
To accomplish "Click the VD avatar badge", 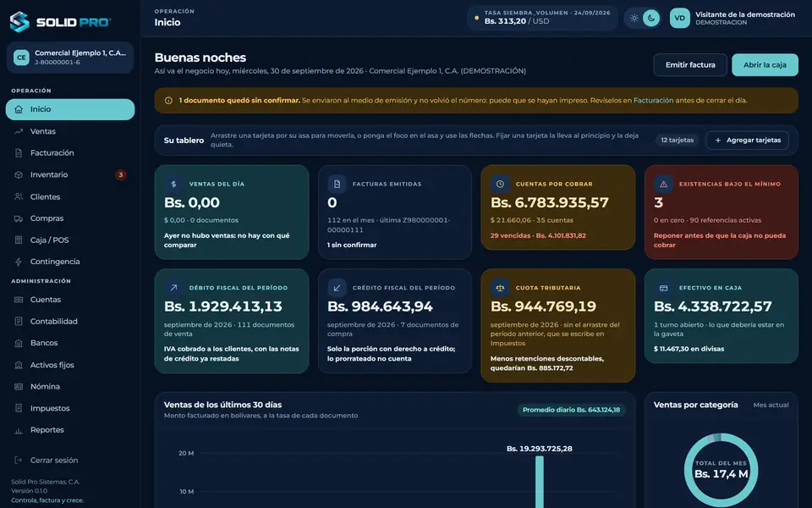I will [x=679, y=18].
